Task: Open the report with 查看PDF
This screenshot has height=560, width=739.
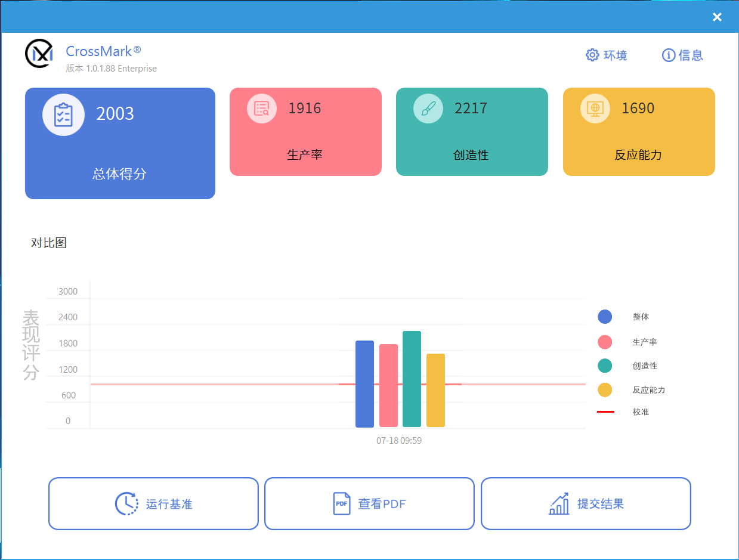Action: [x=369, y=504]
